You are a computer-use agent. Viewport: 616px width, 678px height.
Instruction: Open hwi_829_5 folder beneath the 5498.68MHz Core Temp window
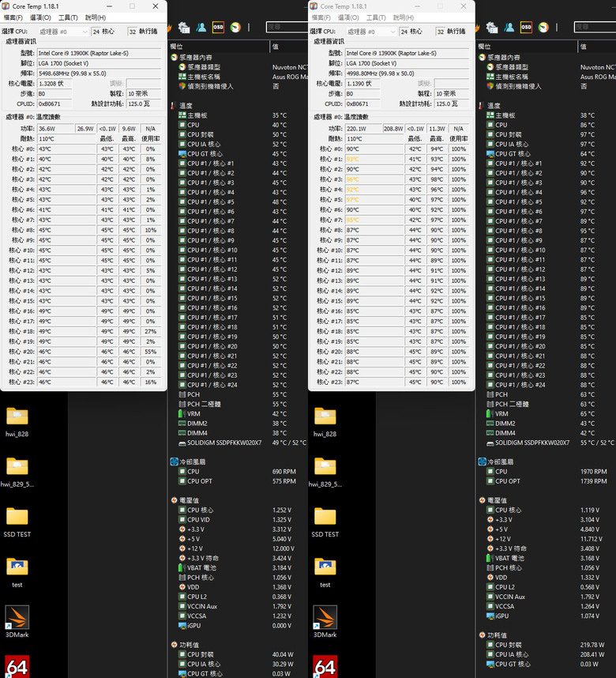[17, 473]
